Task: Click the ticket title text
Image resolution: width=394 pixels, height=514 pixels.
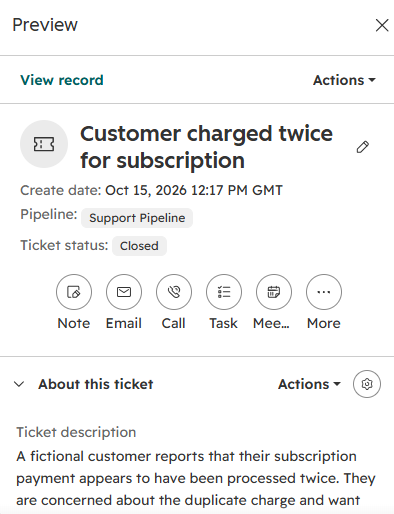Action: (x=206, y=147)
